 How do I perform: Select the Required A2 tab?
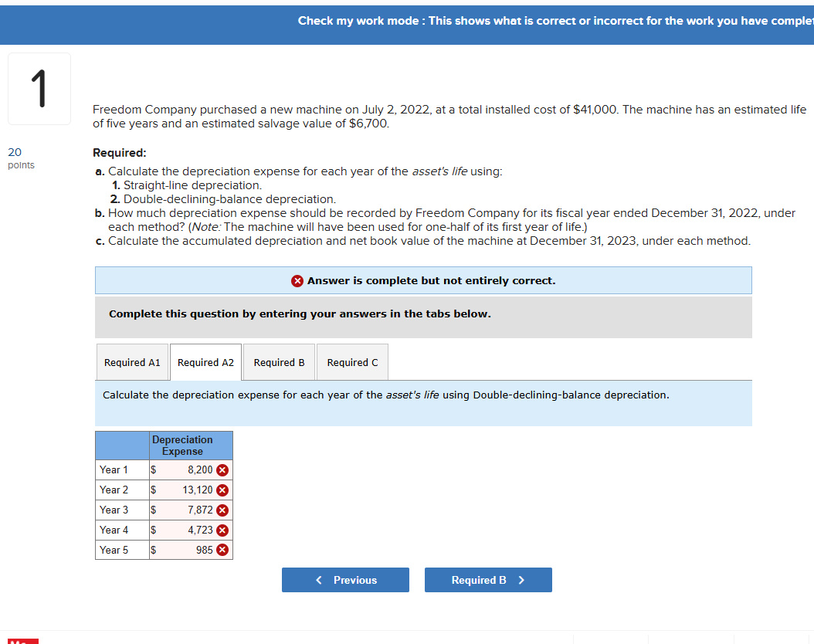[x=205, y=361]
